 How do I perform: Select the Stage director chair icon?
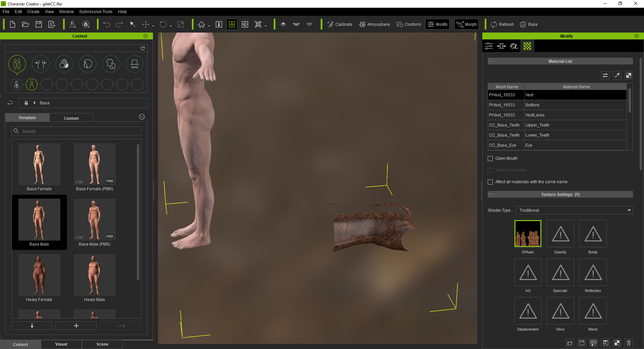(135, 64)
